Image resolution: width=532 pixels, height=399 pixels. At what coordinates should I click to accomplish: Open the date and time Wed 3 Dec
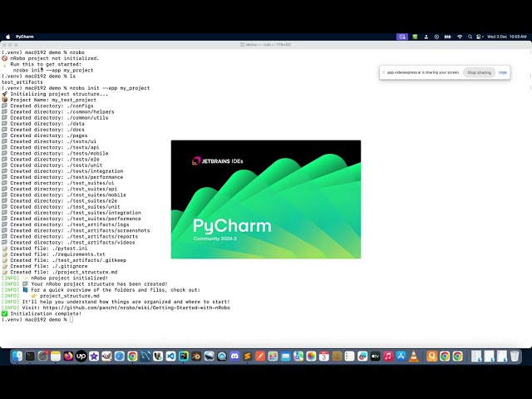[x=506, y=37]
